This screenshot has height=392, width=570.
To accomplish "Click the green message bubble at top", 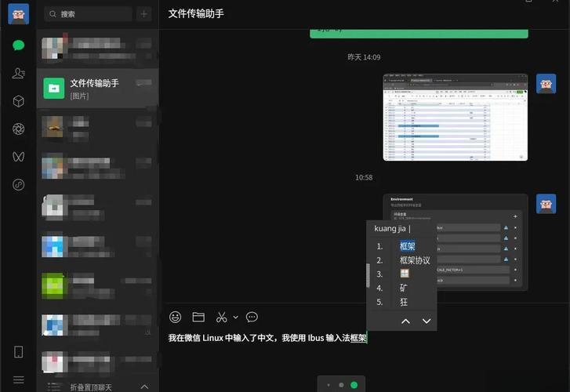I will 419,34.
